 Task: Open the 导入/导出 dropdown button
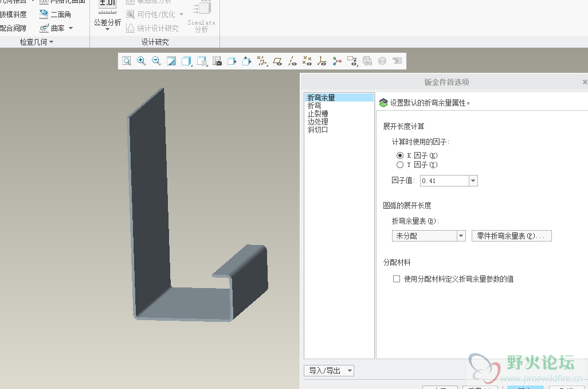pos(329,371)
